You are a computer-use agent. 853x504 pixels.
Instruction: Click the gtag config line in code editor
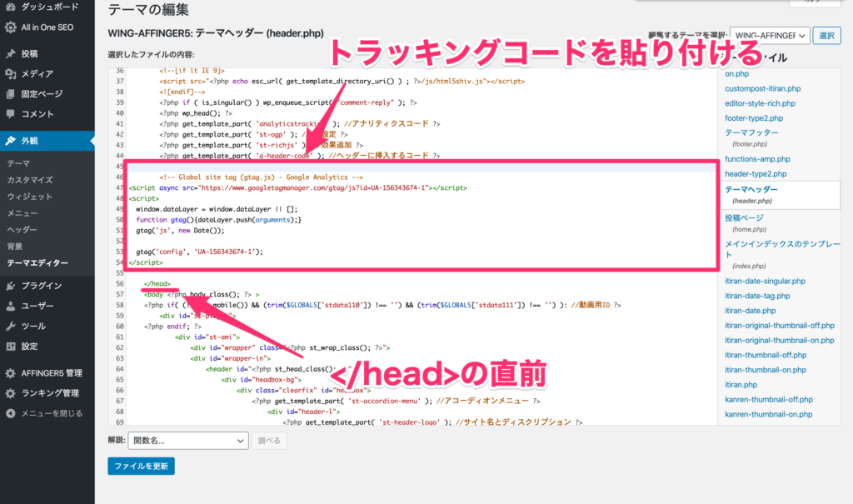(199, 252)
